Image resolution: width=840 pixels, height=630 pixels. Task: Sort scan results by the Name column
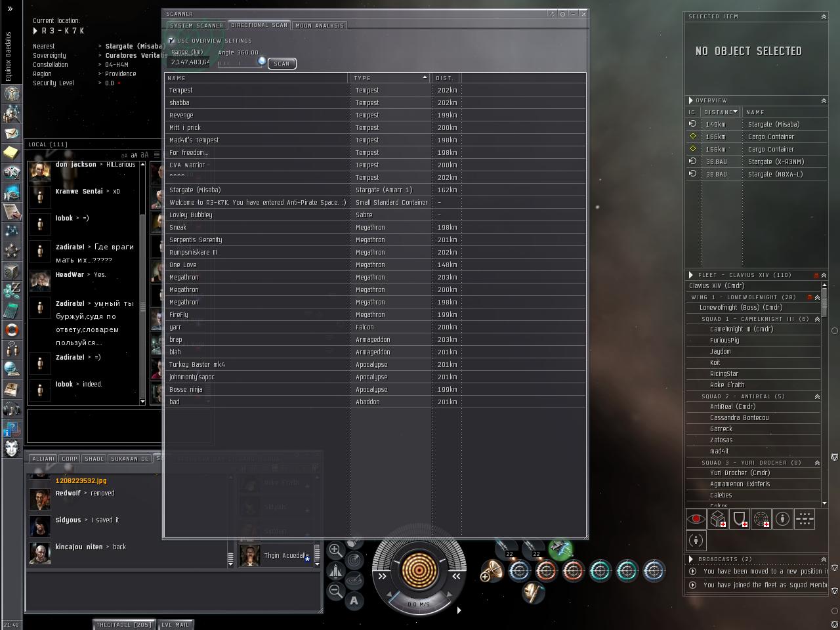tap(257, 78)
